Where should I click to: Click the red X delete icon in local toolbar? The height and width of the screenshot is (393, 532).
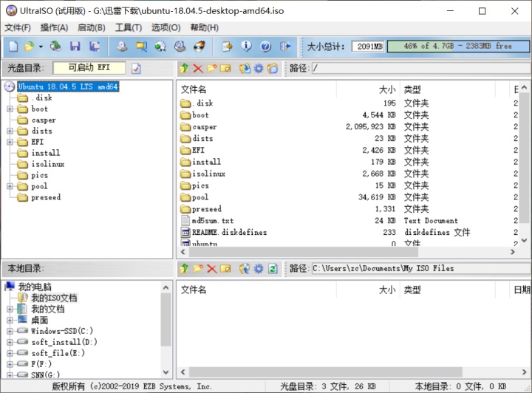click(x=212, y=269)
